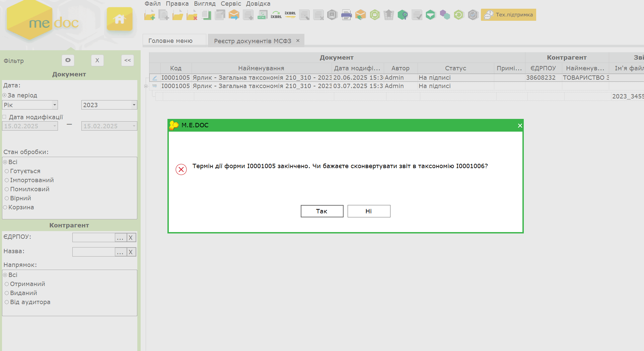Click the Home icon next to the logo

(x=120, y=19)
